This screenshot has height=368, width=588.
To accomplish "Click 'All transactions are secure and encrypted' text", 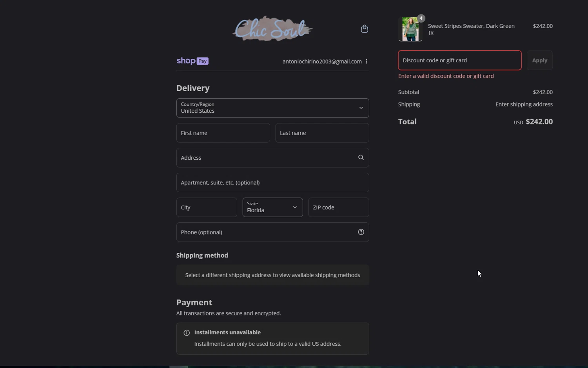I will (x=229, y=313).
